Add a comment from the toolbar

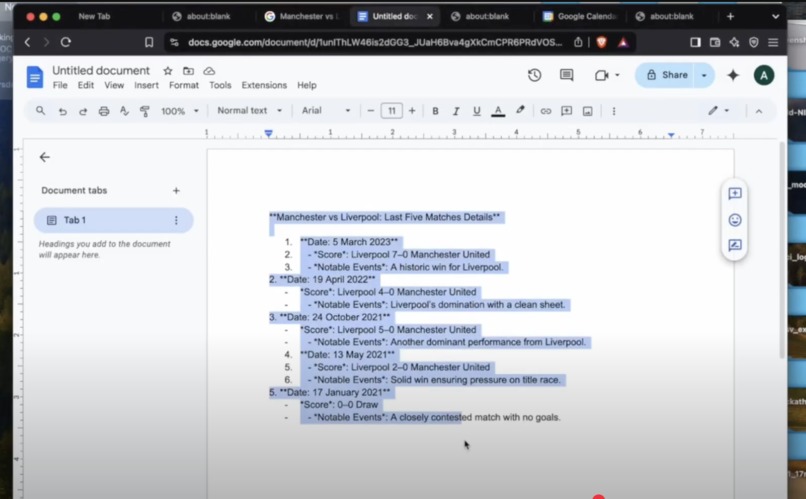[566, 111]
